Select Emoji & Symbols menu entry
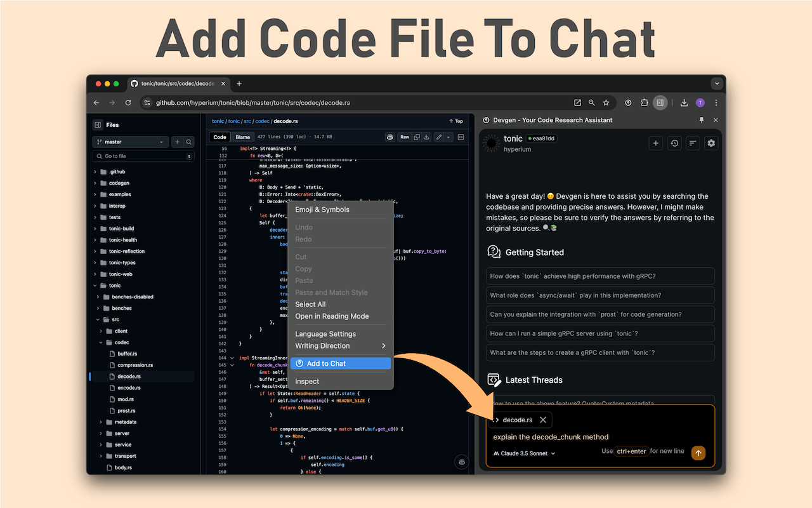Image resolution: width=812 pixels, height=508 pixels. (340, 210)
